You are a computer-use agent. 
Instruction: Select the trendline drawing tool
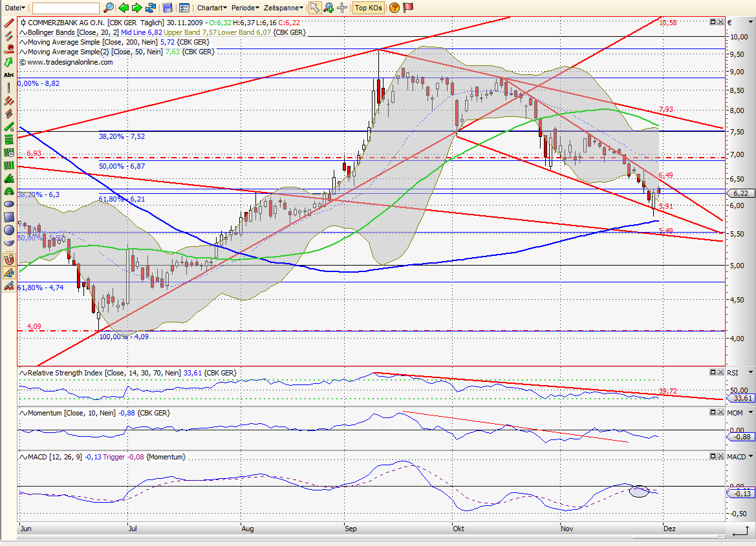pos(8,22)
